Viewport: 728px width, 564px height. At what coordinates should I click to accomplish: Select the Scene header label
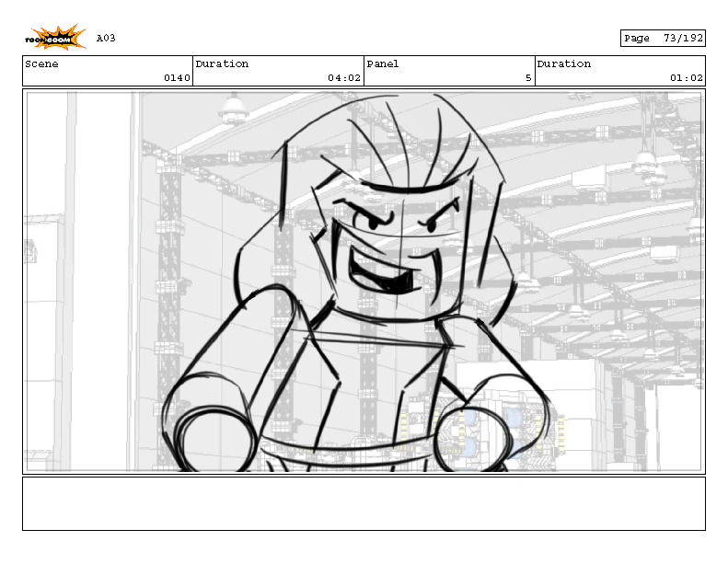click(41, 63)
